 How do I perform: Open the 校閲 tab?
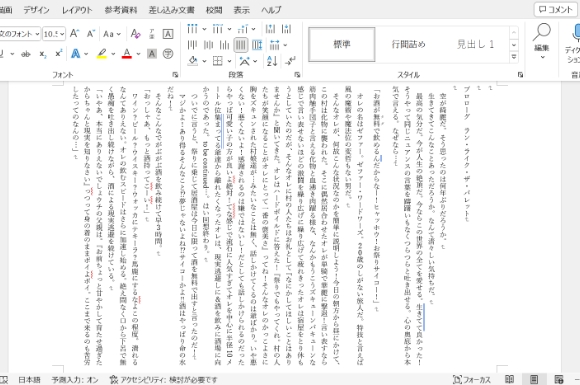point(214,10)
